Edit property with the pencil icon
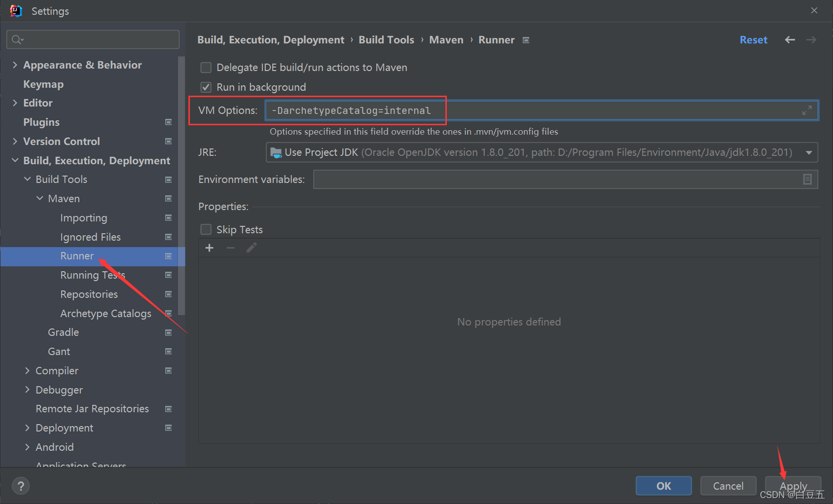The width and height of the screenshot is (833, 504). point(252,248)
